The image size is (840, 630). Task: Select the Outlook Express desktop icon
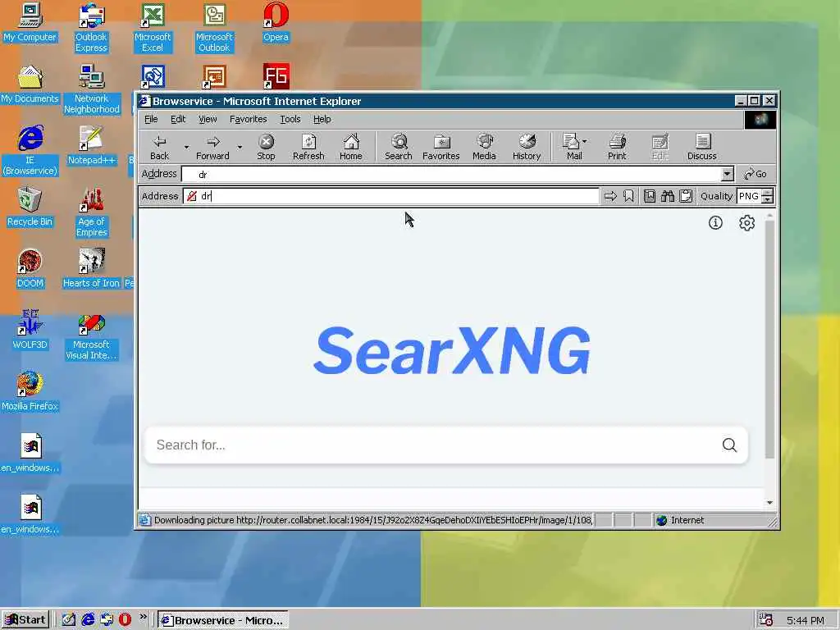point(91,27)
